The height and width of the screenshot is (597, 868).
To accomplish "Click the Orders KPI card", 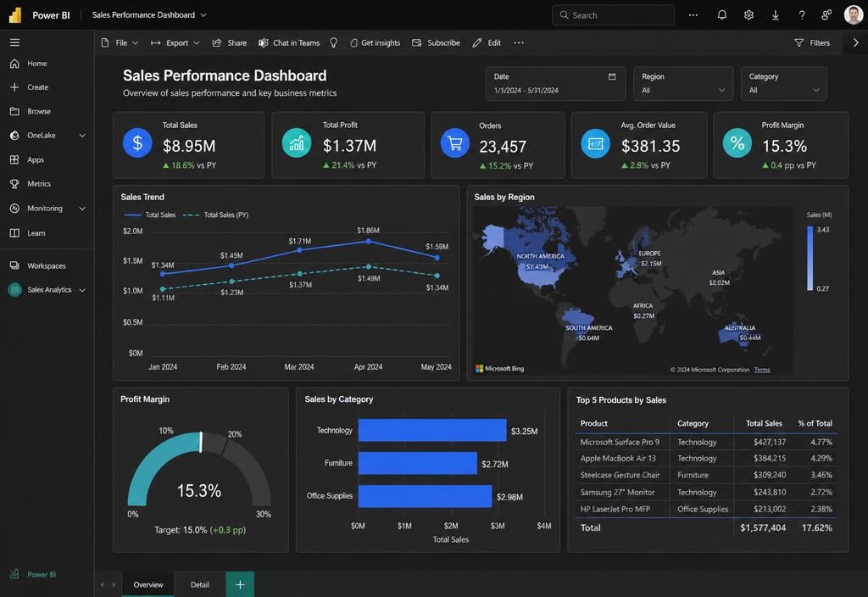I will [x=498, y=145].
